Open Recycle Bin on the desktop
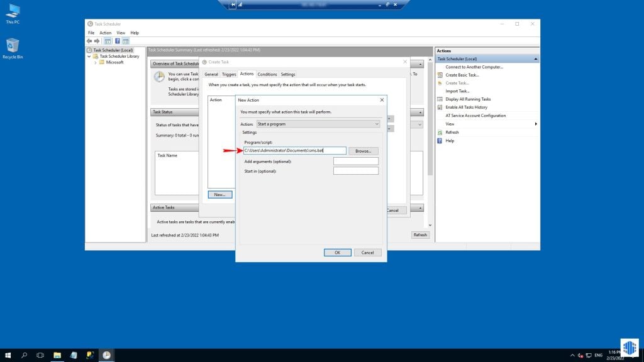The width and height of the screenshot is (644, 362). 13,45
